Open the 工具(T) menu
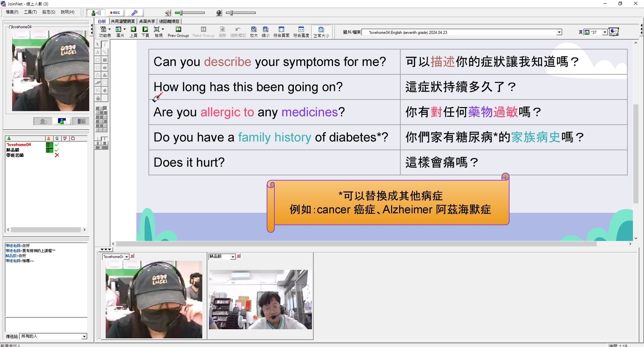This screenshot has height=347, width=644. pos(30,12)
